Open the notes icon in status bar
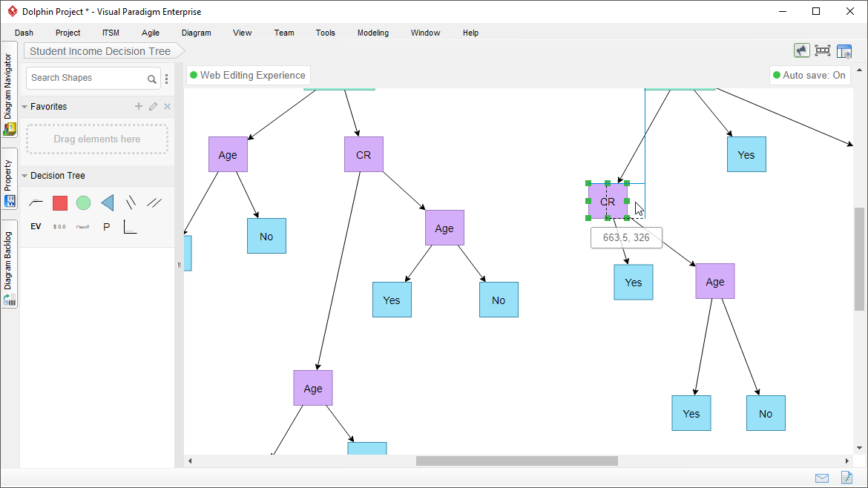This screenshot has height=488, width=868. point(846,477)
